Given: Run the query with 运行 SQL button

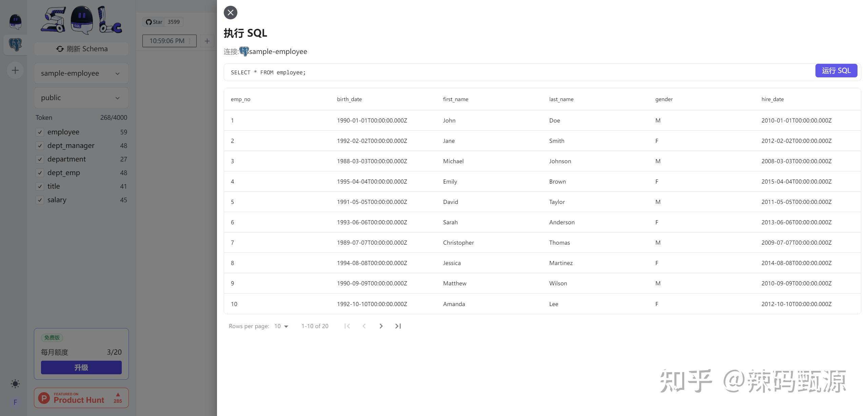Looking at the screenshot, I should (x=836, y=71).
